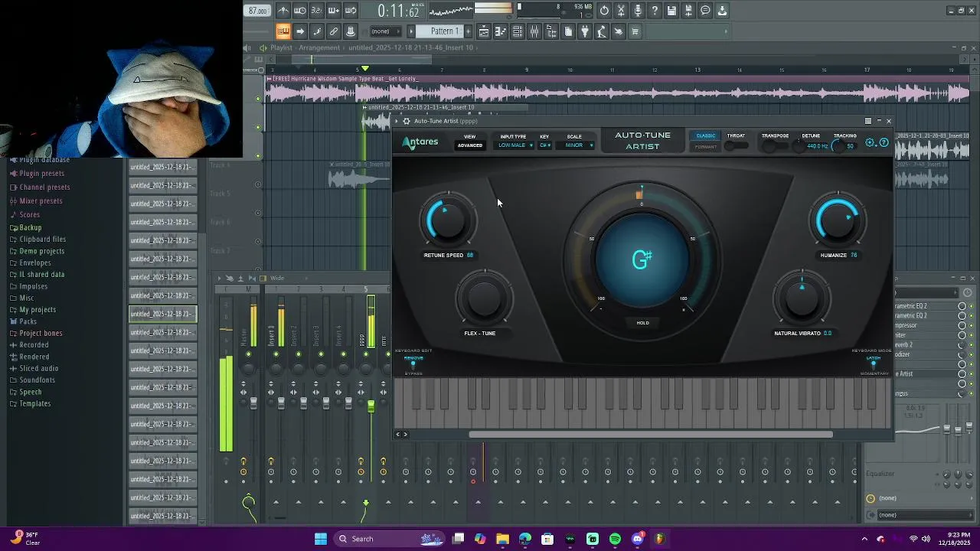
Task: Select Plugin presets in the browser
Action: (41, 174)
